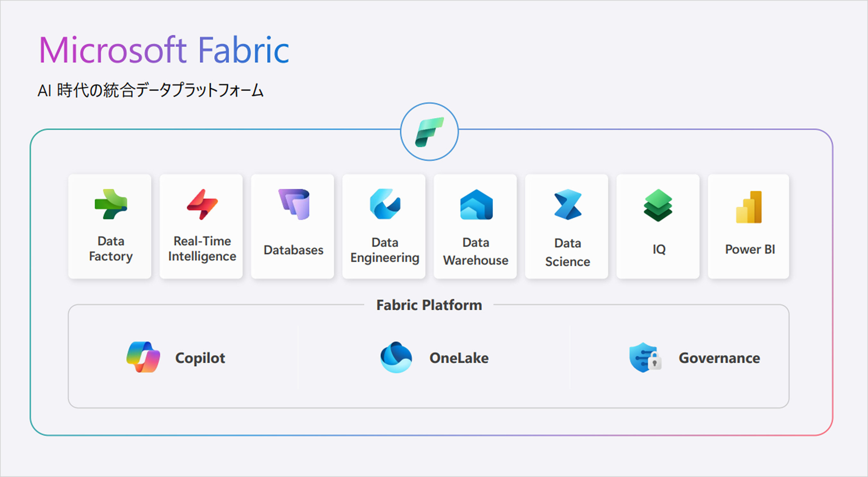868x477 pixels.
Task: Click the Fabric logo in the circle
Action: click(x=429, y=132)
